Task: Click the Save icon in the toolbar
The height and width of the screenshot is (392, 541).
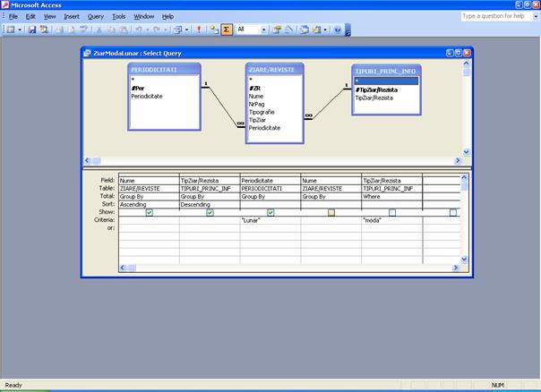Action: (32, 30)
